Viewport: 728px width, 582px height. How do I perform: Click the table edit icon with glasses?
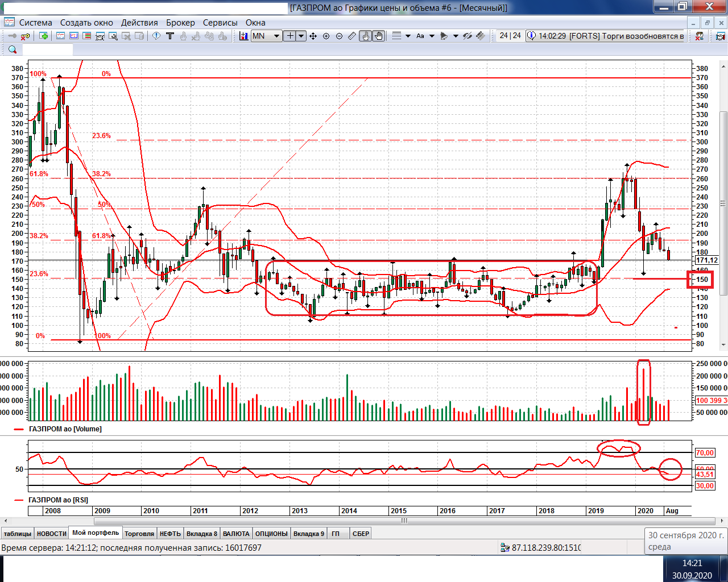[100, 36]
